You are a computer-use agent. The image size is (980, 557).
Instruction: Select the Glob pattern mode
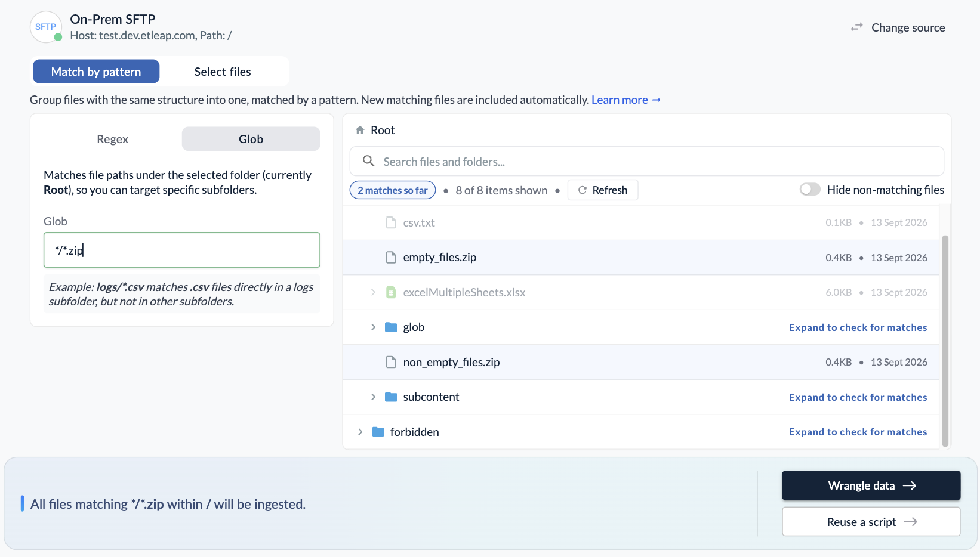point(251,139)
